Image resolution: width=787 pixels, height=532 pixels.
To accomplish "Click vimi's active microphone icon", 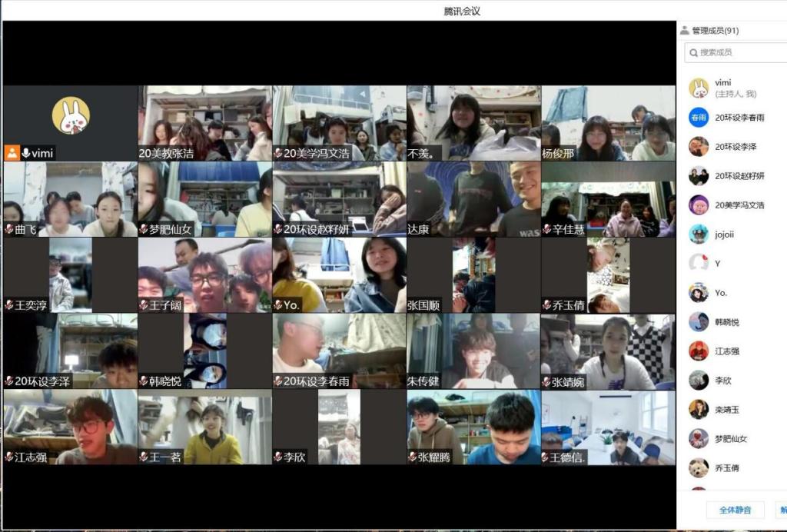I will pos(25,153).
